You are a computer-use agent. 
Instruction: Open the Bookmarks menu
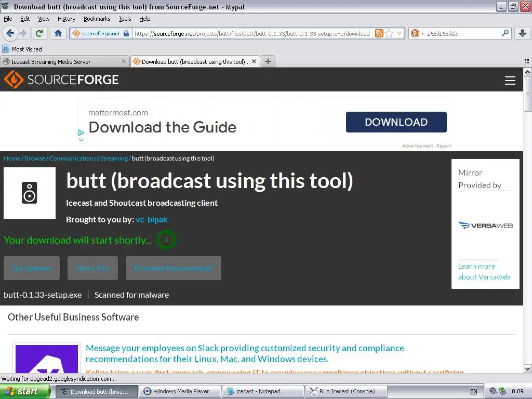click(x=97, y=19)
